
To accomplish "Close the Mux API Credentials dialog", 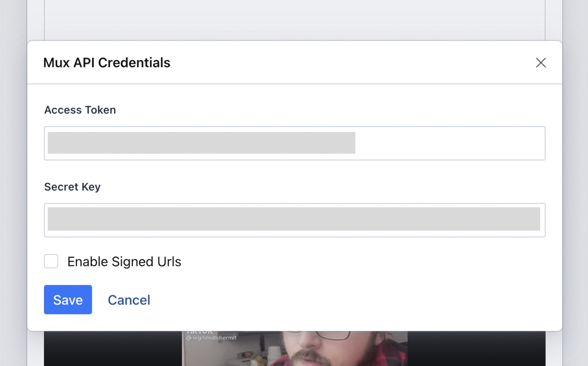I will (x=540, y=63).
